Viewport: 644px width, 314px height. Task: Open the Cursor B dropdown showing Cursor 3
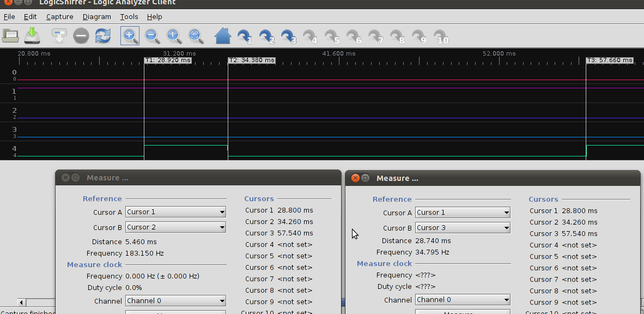point(462,227)
